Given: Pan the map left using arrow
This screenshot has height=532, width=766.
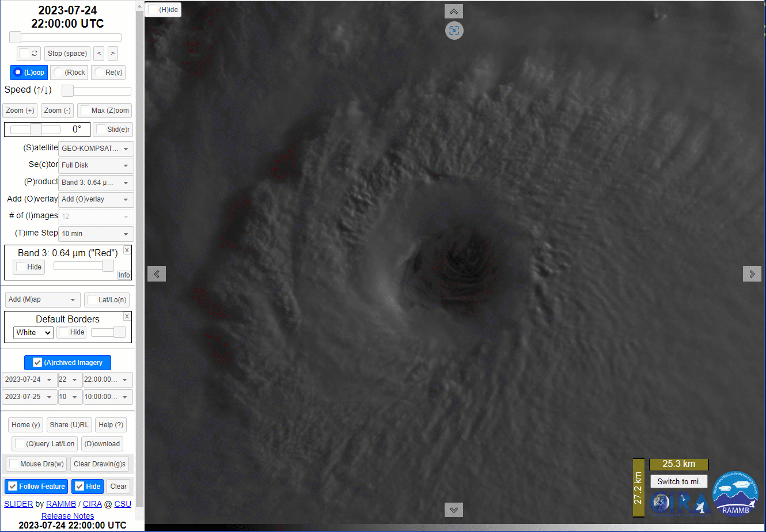Looking at the screenshot, I should pyautogui.click(x=157, y=273).
